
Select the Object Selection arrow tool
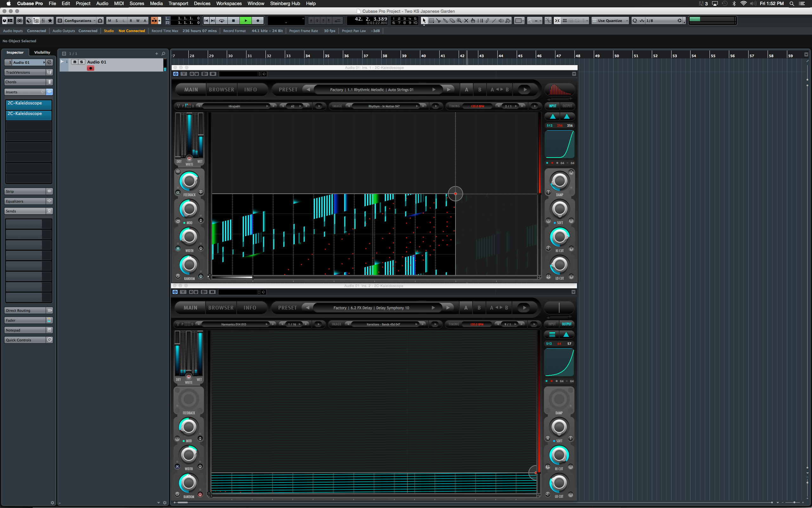tap(424, 21)
